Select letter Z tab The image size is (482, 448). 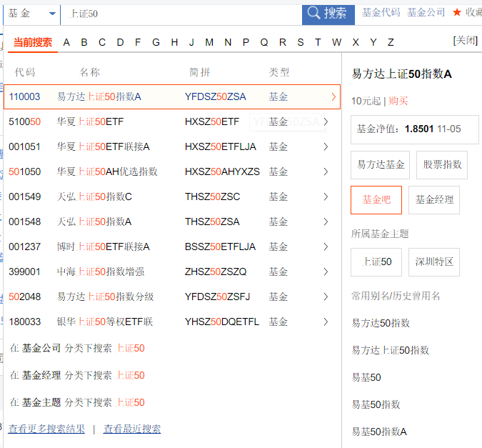pos(391,42)
